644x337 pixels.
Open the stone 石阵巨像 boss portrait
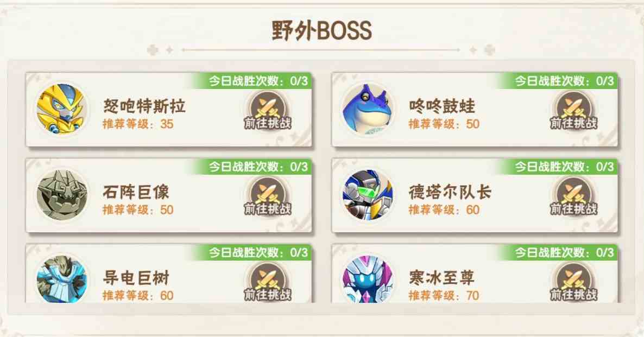(x=61, y=195)
